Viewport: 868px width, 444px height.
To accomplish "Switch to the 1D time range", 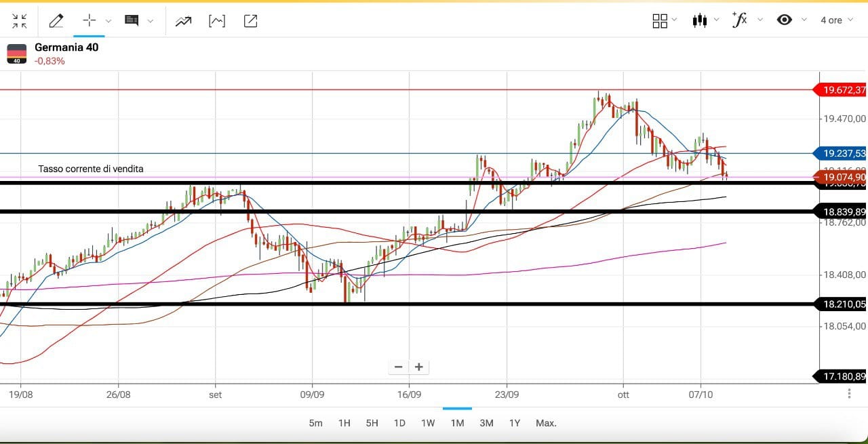I will [x=399, y=423].
